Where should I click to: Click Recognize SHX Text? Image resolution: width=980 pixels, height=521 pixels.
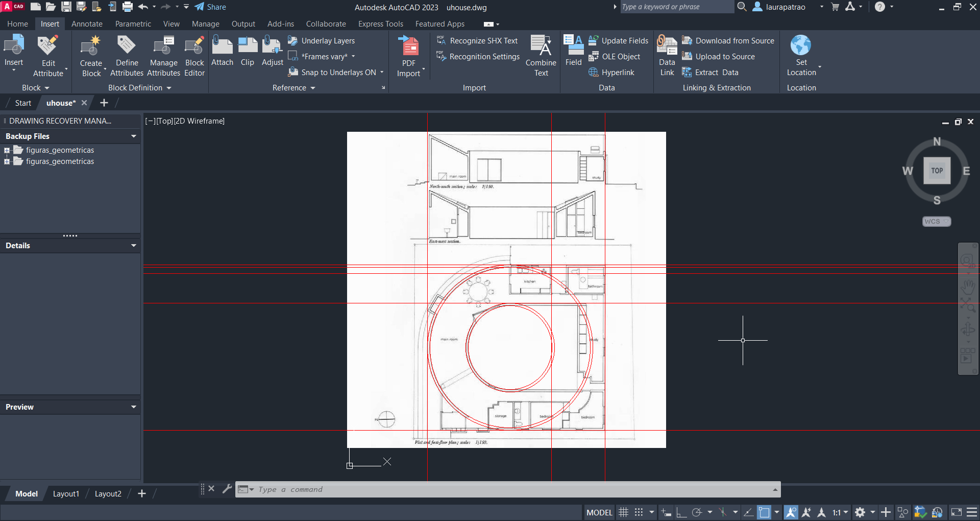point(477,40)
